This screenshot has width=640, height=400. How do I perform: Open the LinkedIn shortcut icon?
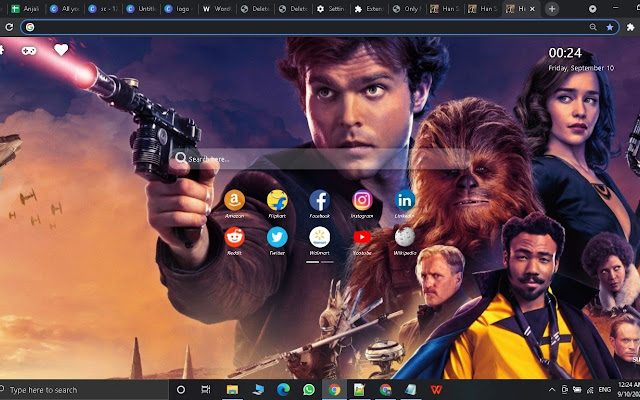point(404,200)
